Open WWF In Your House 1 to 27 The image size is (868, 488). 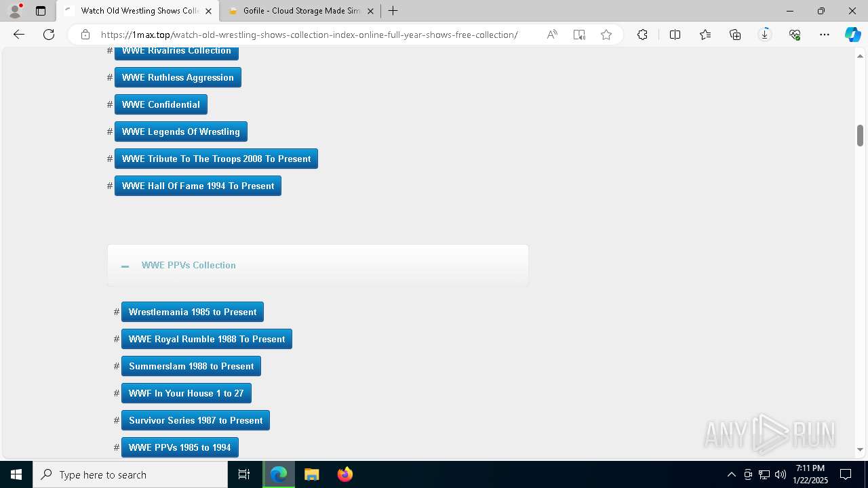click(x=186, y=393)
